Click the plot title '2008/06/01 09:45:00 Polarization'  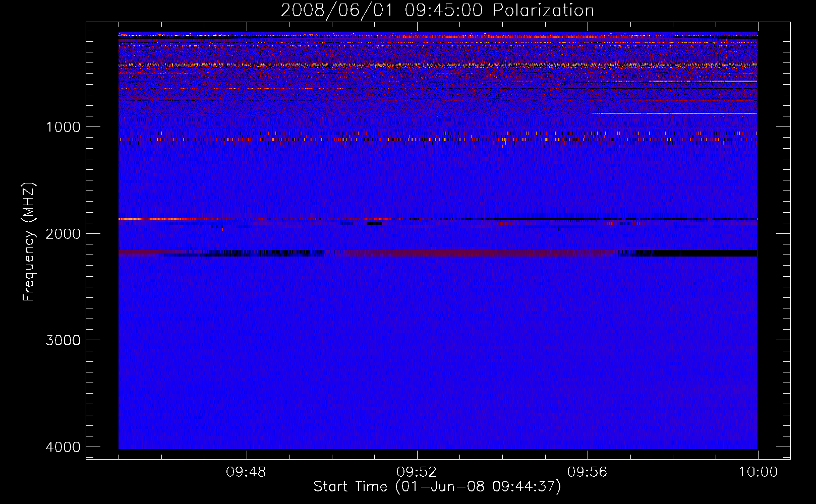point(437,10)
